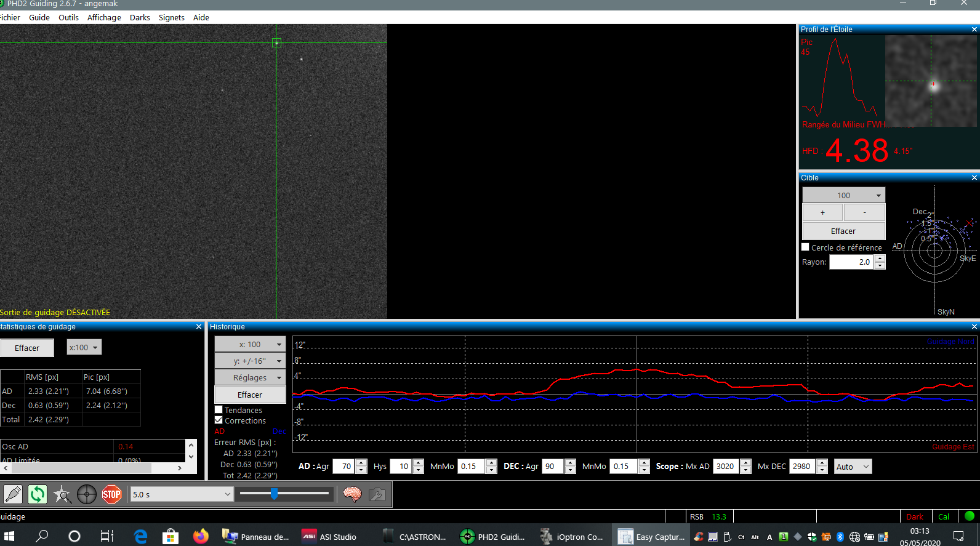Click the Mx AD value field

tap(726, 466)
